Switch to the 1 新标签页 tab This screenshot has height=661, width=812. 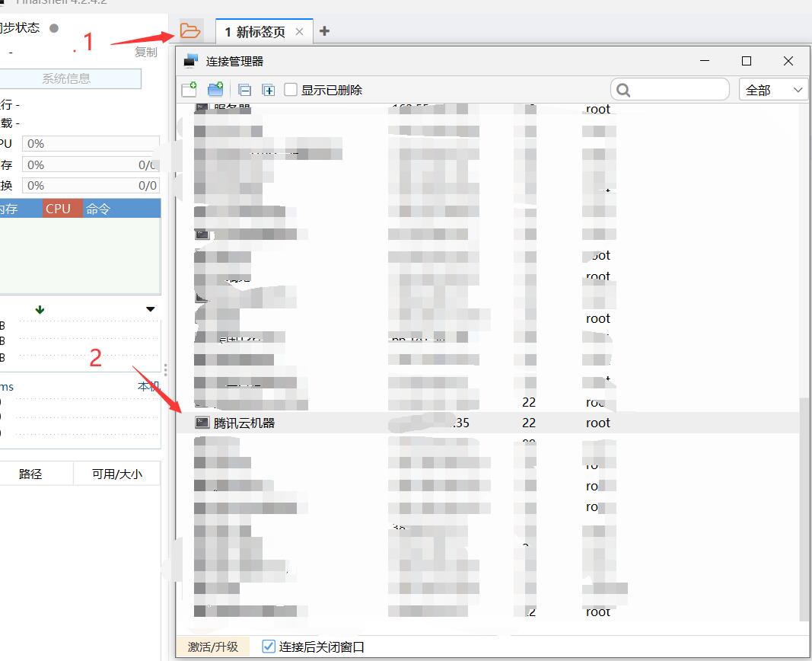[x=255, y=31]
